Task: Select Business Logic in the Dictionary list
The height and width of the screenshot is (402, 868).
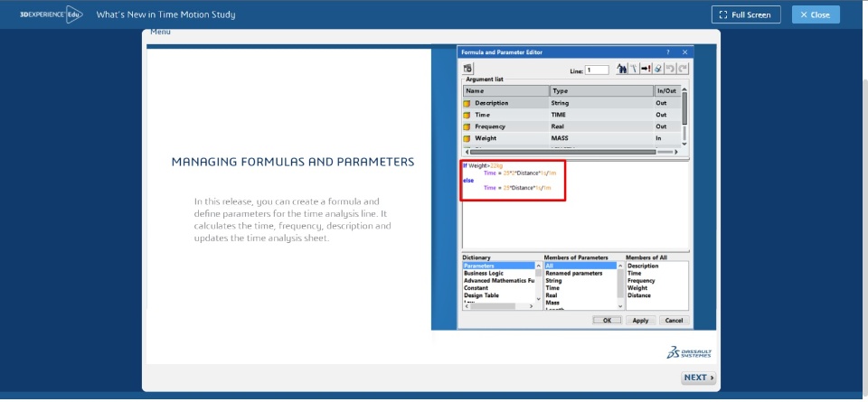Action: [484, 273]
